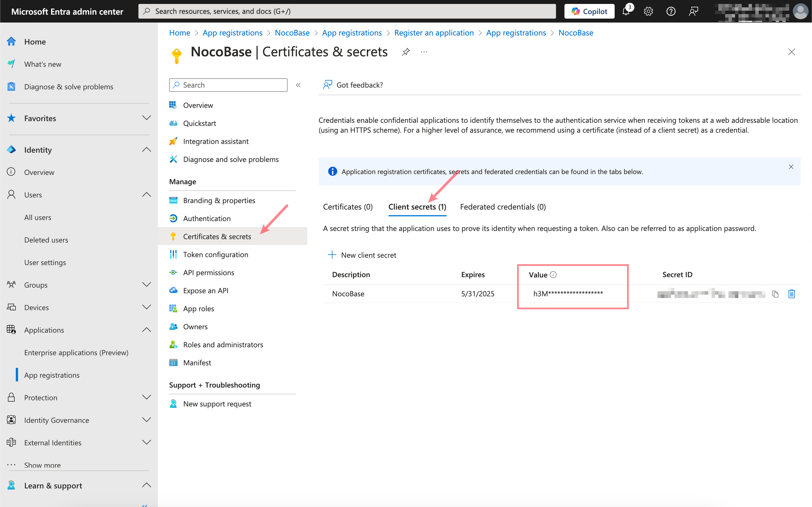The width and height of the screenshot is (812, 507).
Task: Open the notifications bell
Action: tap(626, 11)
